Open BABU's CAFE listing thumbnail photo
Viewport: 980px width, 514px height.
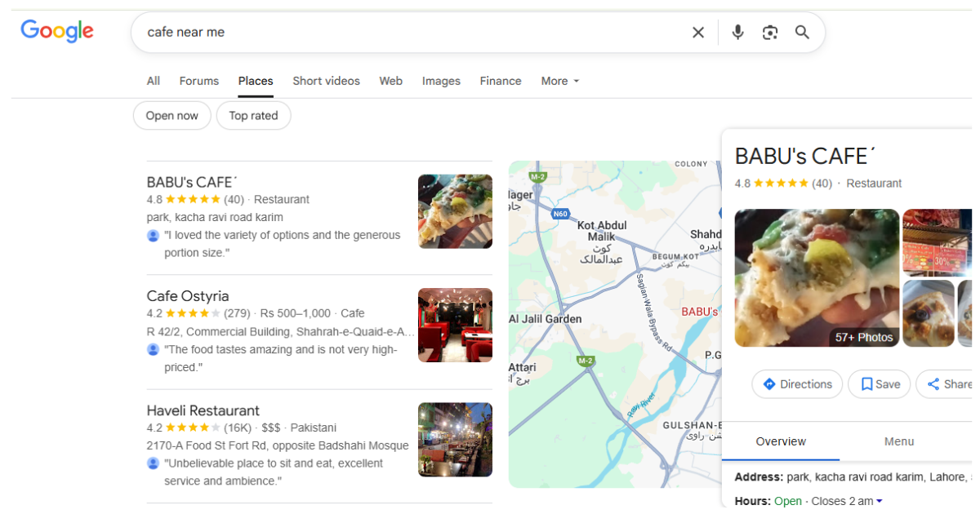[x=455, y=211]
